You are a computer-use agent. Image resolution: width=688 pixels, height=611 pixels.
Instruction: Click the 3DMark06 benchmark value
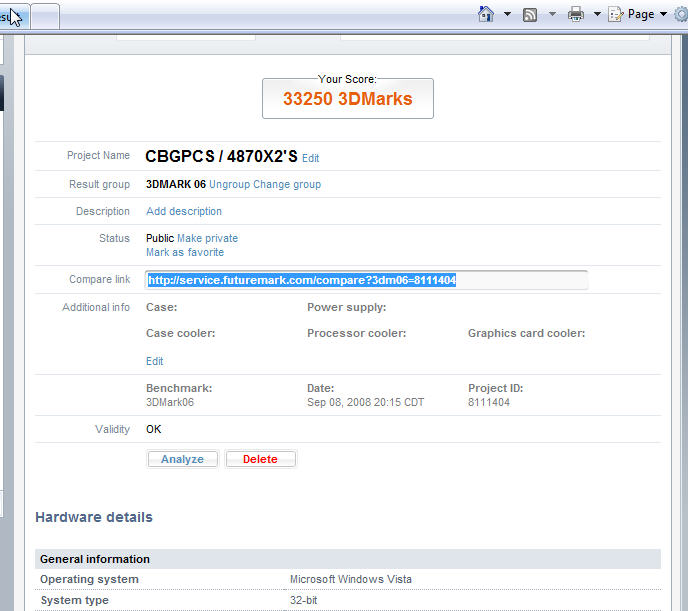click(170, 402)
